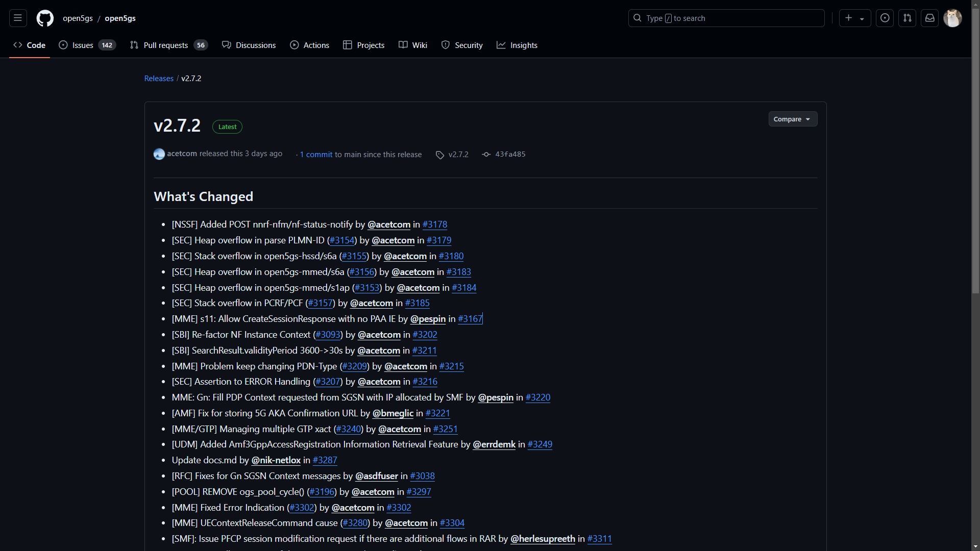The image size is (980, 551).
Task: Click the vertical scrollbar thumb
Action: pos(975,151)
